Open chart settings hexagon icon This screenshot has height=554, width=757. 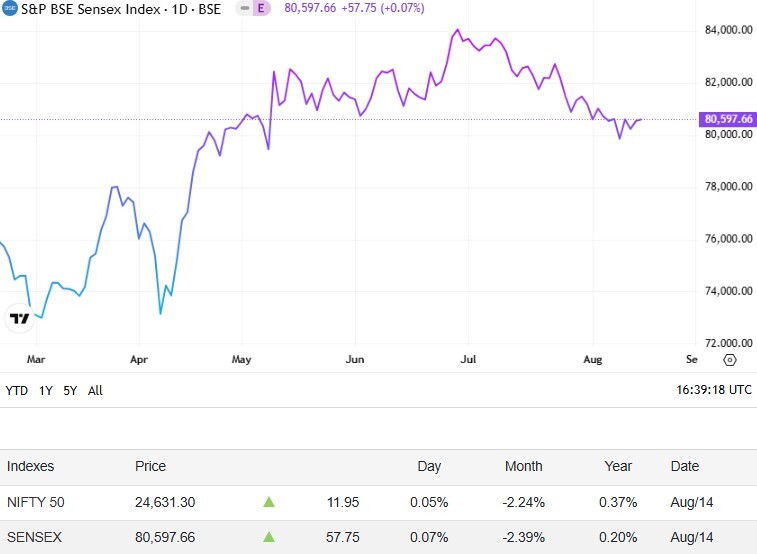(729, 359)
